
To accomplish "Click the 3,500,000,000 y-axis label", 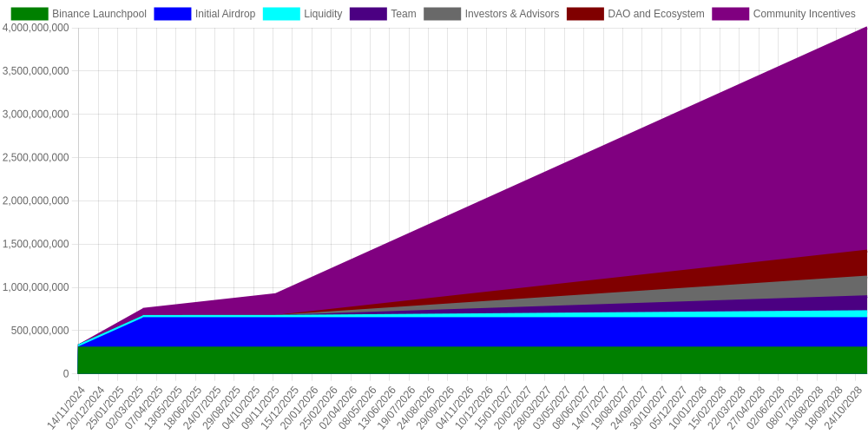I will (x=36, y=71).
